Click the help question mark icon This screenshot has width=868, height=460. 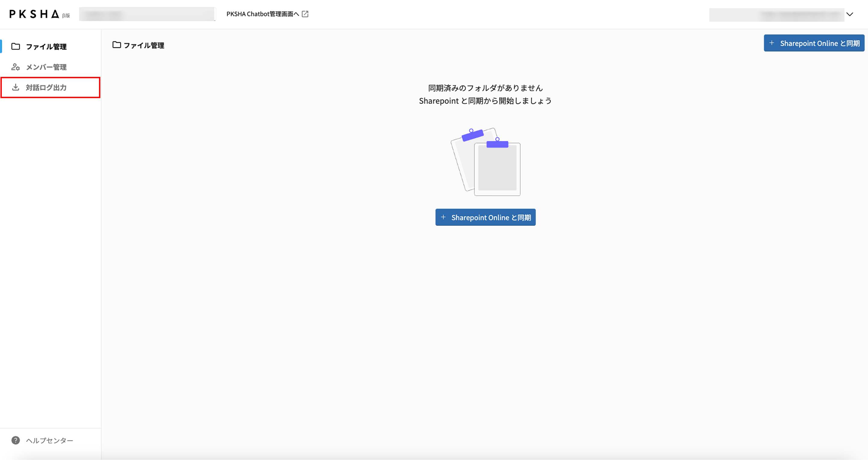pyautogui.click(x=15, y=440)
